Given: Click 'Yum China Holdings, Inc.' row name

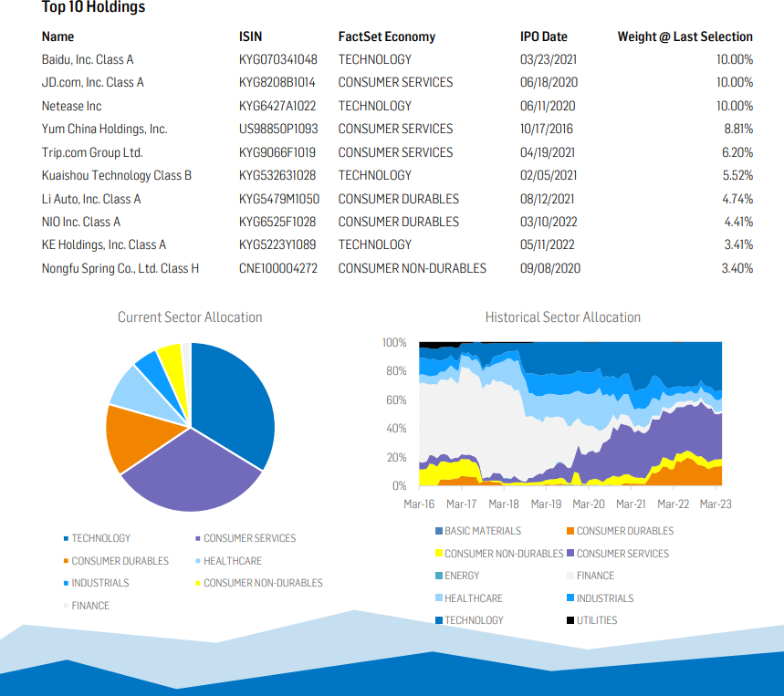Looking at the screenshot, I should [104, 129].
